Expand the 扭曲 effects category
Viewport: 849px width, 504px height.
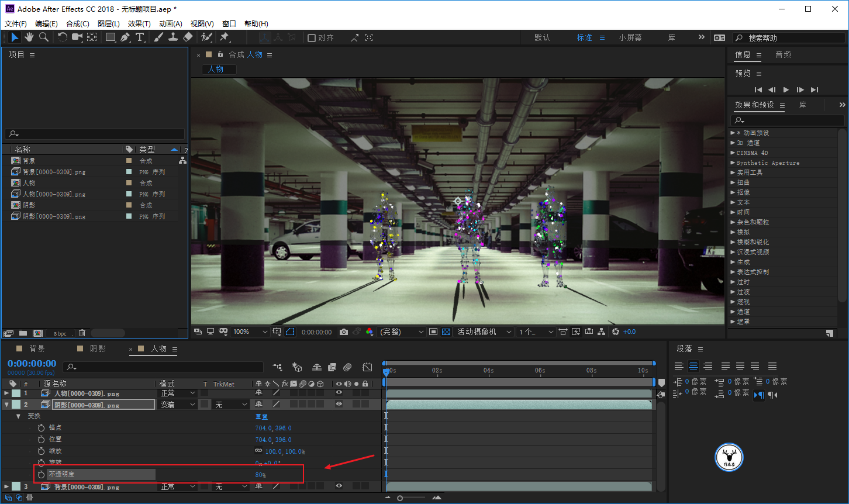pyautogui.click(x=733, y=182)
